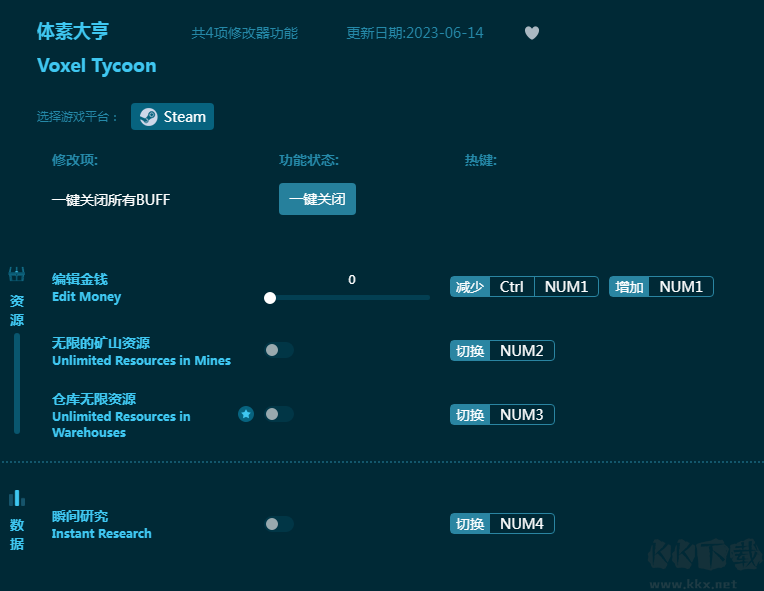Viewport: 764px width, 591px height.
Task: Click the Instant Research label
Action: tap(101, 534)
